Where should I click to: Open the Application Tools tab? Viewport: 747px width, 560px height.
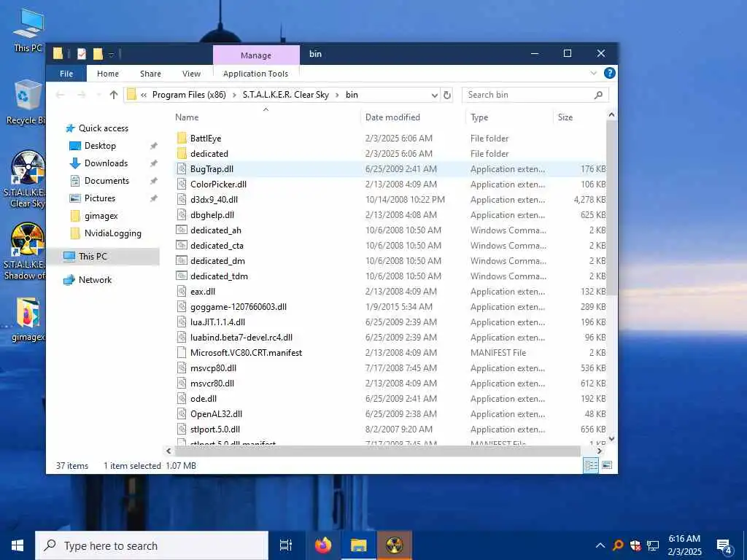[255, 74]
